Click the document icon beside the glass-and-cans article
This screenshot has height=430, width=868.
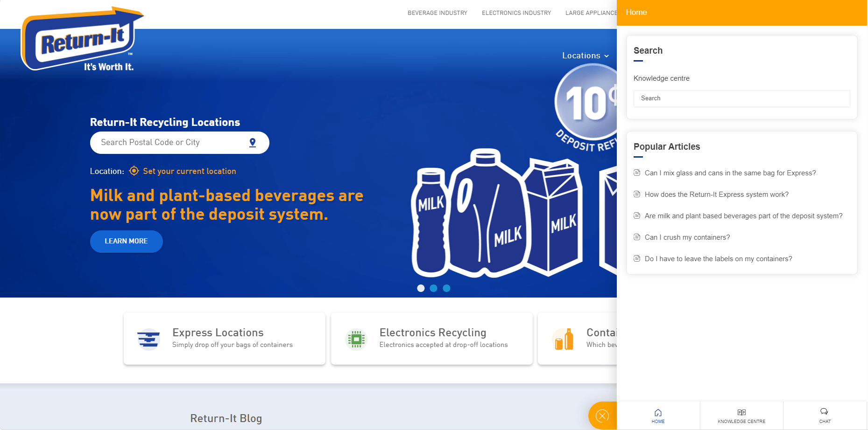tap(637, 173)
